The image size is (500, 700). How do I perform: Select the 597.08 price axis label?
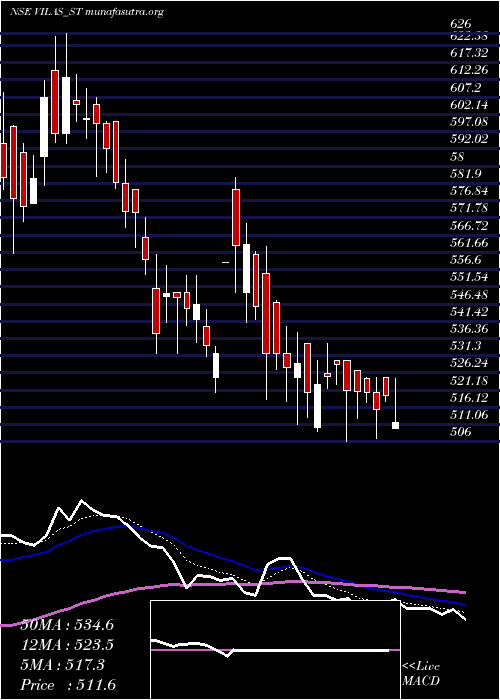tap(469, 122)
